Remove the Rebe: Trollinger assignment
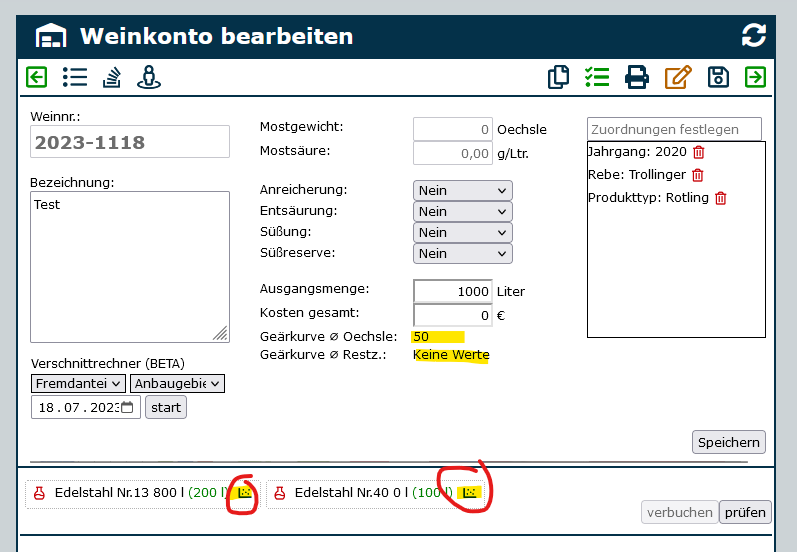Image resolution: width=797 pixels, height=552 pixels. (698, 175)
